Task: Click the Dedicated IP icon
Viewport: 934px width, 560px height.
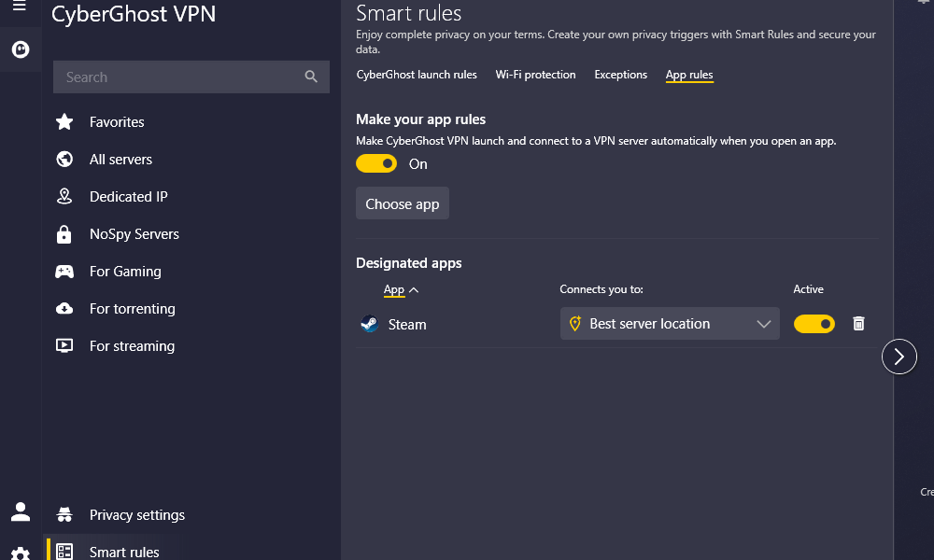Action: [x=64, y=196]
